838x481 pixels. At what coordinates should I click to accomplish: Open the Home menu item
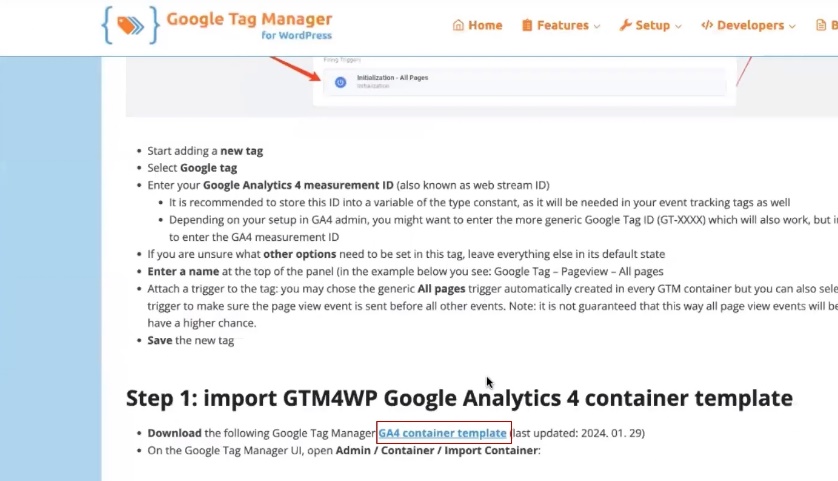point(485,25)
